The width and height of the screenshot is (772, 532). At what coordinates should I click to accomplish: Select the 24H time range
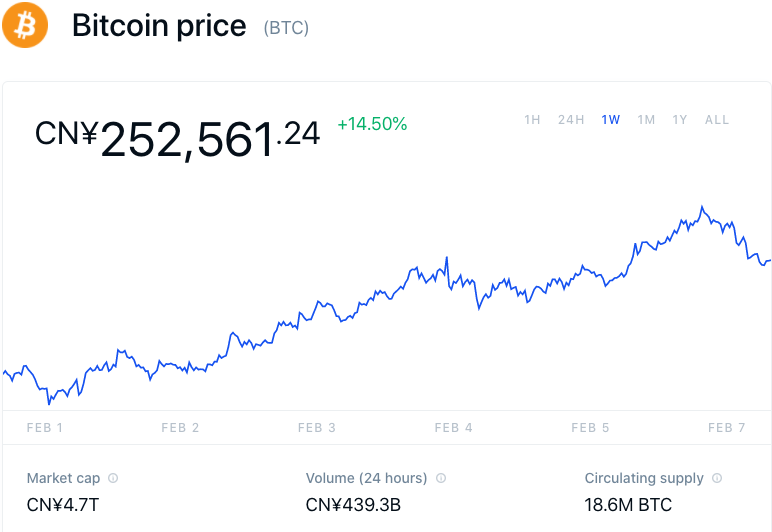[571, 120]
